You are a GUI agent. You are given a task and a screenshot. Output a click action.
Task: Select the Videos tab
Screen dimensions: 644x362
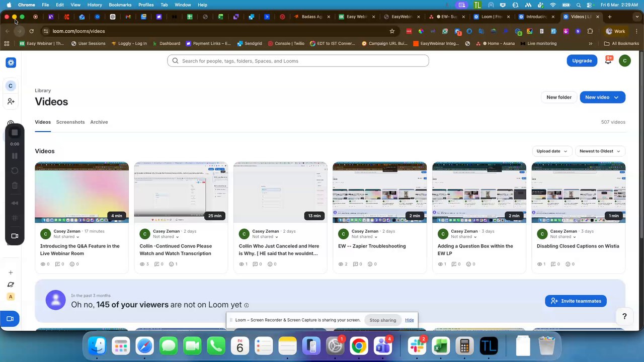(43, 122)
